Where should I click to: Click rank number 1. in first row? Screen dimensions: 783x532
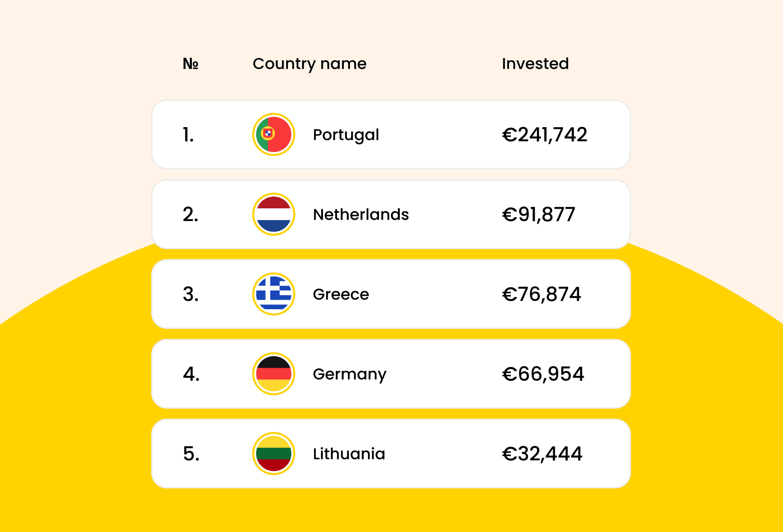(188, 135)
